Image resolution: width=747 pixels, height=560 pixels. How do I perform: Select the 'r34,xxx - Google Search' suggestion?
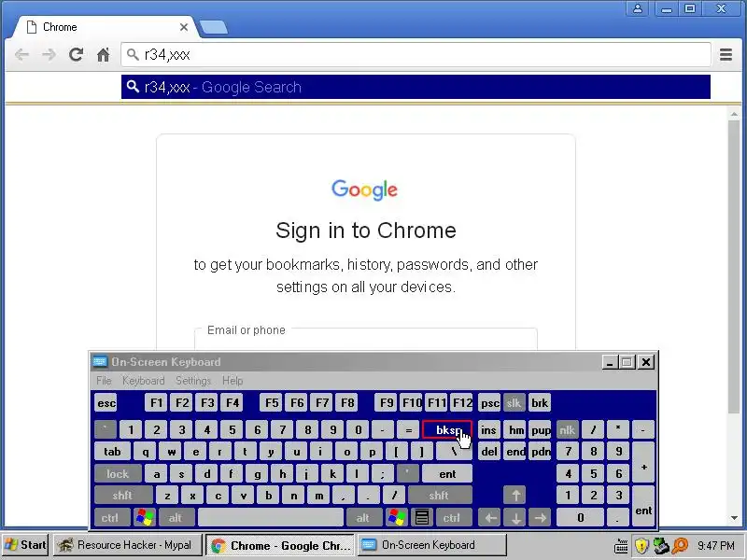point(416,87)
